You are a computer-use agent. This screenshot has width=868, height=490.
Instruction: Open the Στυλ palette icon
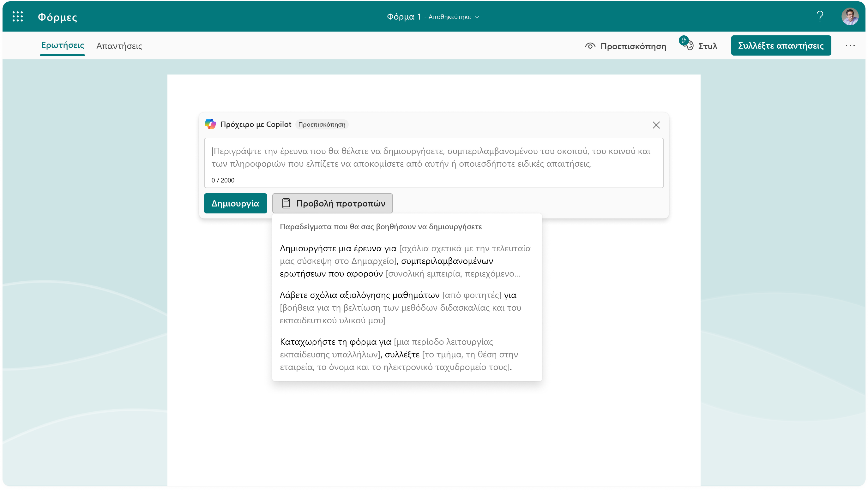[x=687, y=44]
